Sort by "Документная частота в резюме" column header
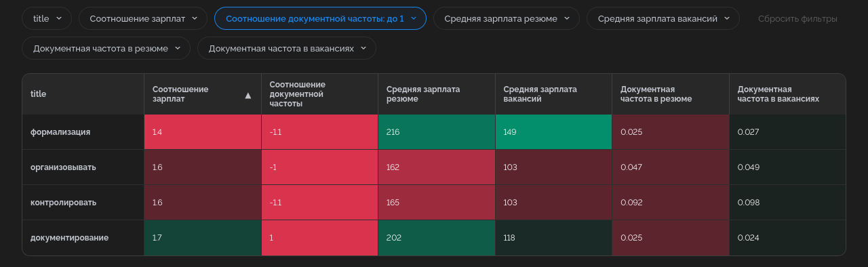Viewport: 868px width, 267px height. point(671,94)
